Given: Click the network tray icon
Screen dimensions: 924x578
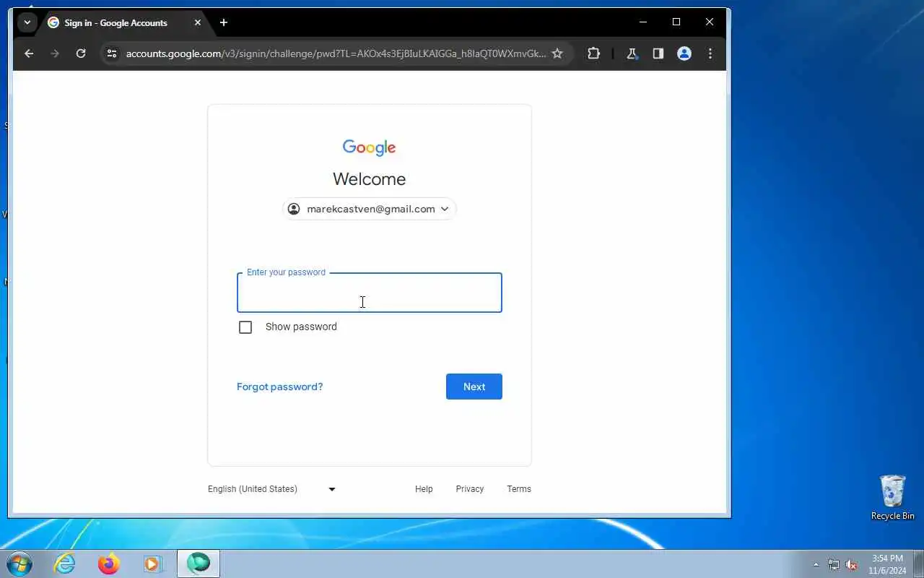Looking at the screenshot, I should pyautogui.click(x=834, y=564).
